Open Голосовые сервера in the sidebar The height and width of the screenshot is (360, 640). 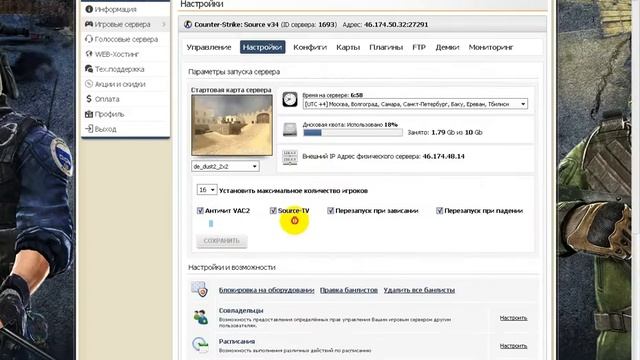pyautogui.click(x=126, y=39)
